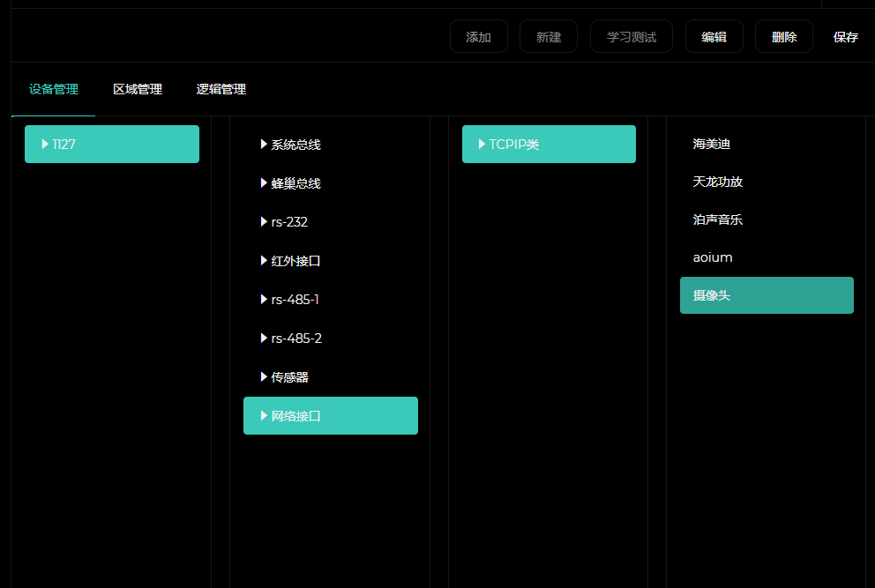Click the 添加 button

tap(479, 37)
